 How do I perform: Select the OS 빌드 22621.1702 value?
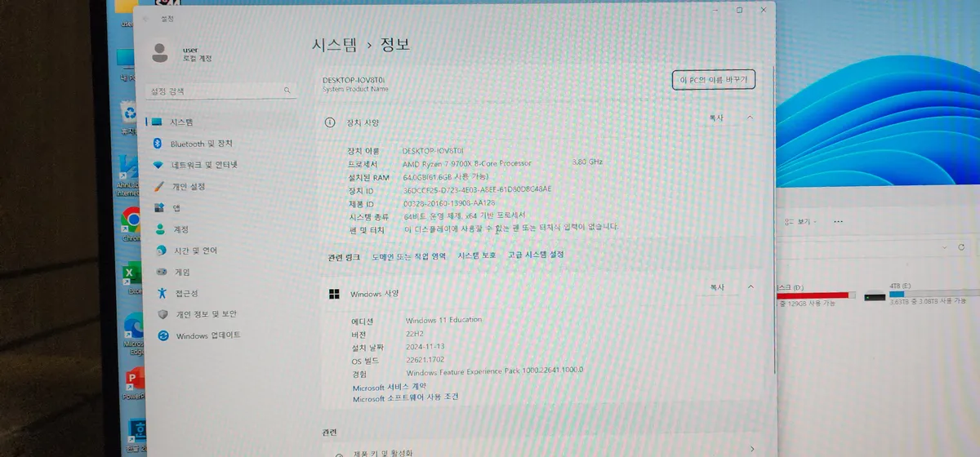[424, 359]
